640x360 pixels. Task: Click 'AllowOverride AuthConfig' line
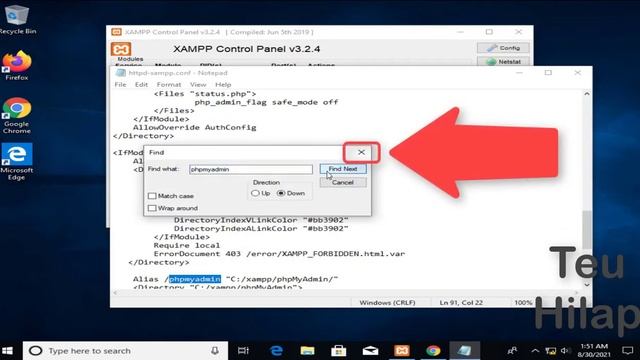point(194,127)
